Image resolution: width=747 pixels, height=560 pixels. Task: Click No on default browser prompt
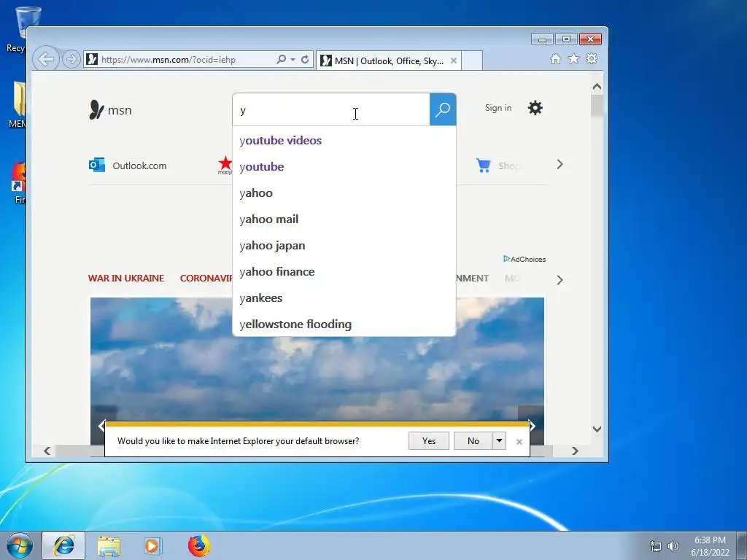[x=473, y=441]
